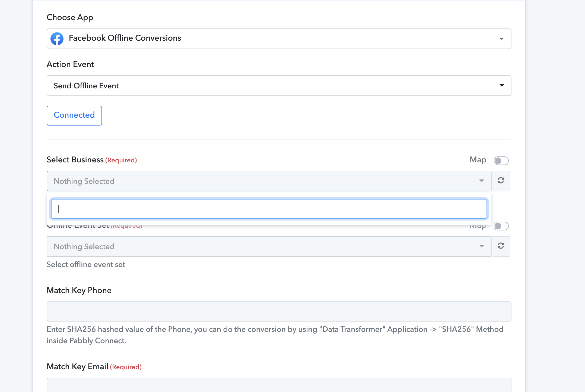
Task: Click the Connected button
Action: coord(74,115)
